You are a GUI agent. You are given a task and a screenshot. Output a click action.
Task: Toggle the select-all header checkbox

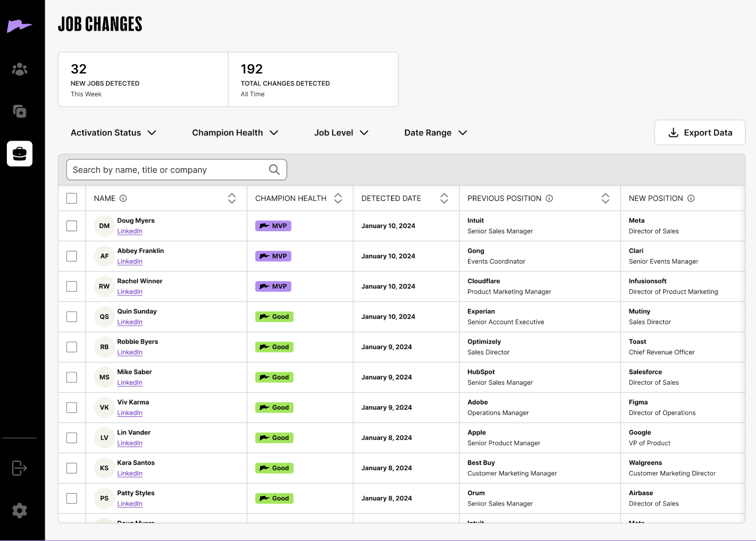coord(72,198)
